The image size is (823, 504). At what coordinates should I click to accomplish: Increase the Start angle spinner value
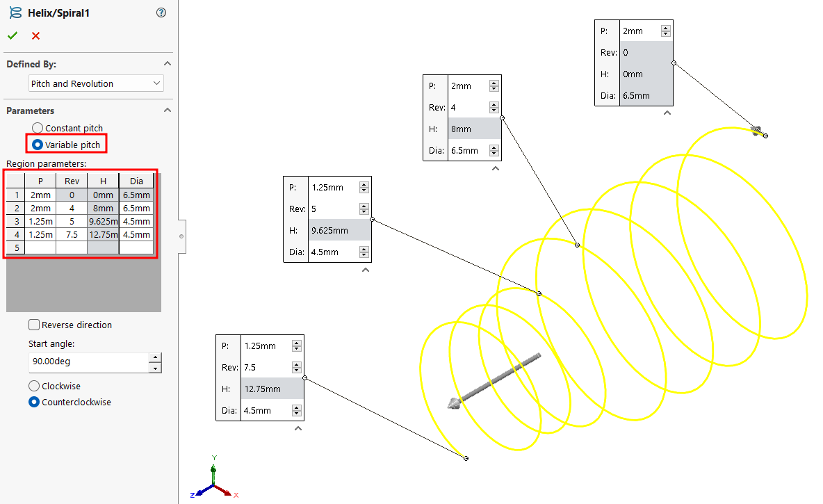[155, 357]
